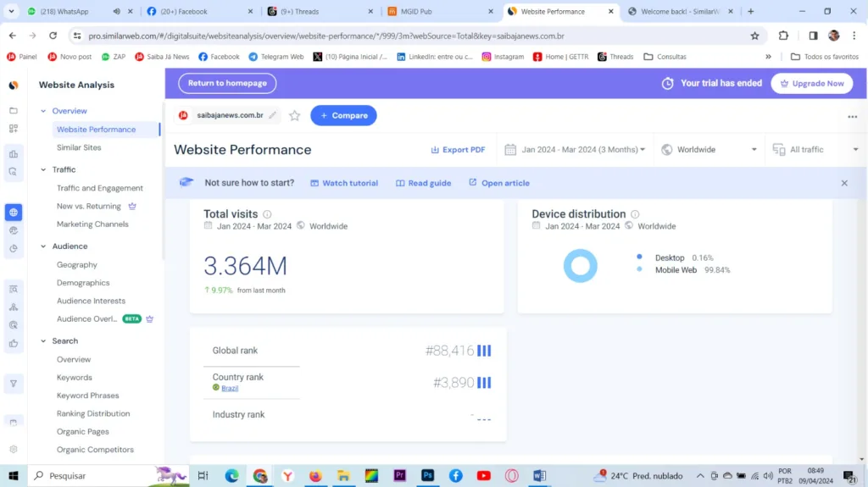Close the 'Not sure how to start' banner

click(843, 183)
